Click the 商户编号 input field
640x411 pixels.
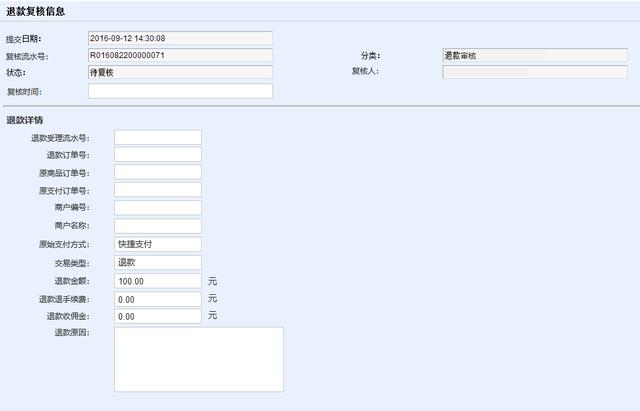coord(158,208)
